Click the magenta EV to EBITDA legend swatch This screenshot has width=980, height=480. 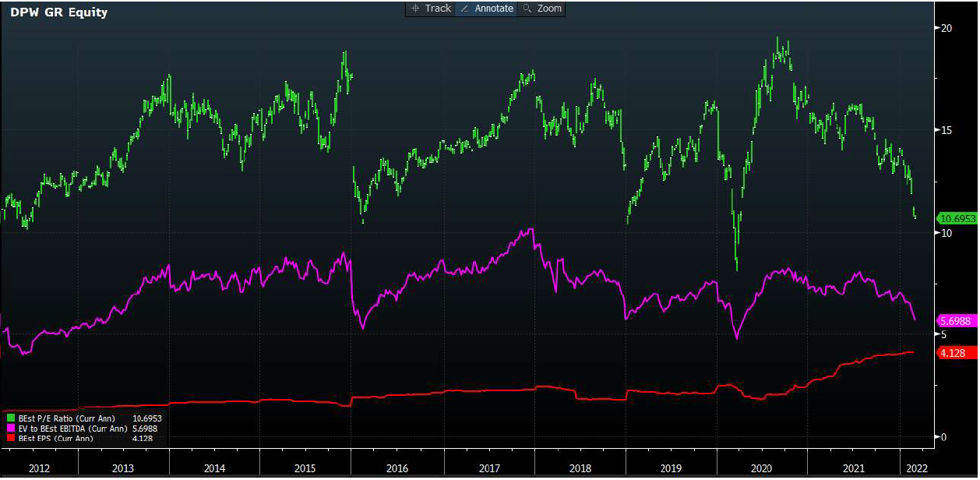(x=10, y=429)
